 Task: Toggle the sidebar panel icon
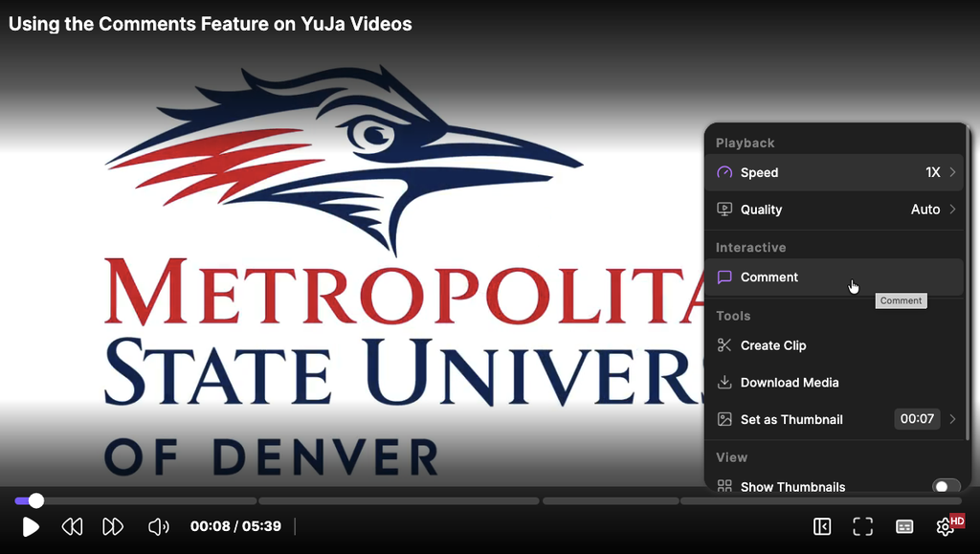pyautogui.click(x=822, y=526)
